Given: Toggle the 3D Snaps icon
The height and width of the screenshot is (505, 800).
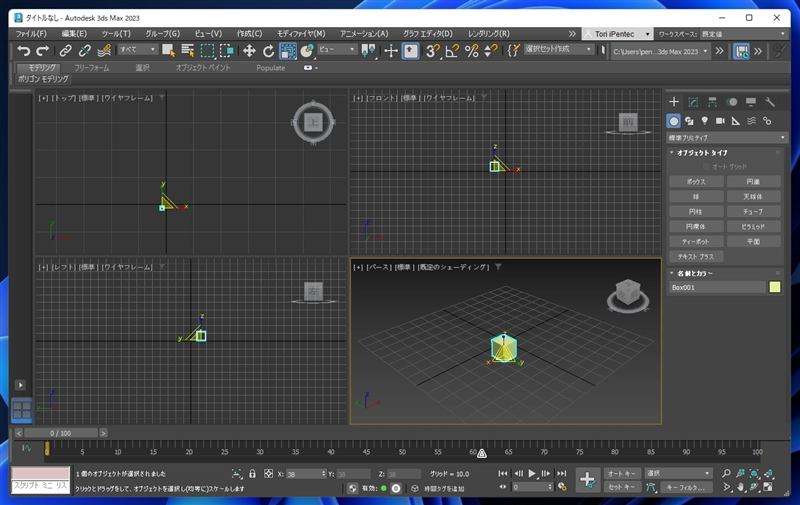Looking at the screenshot, I should [433, 50].
